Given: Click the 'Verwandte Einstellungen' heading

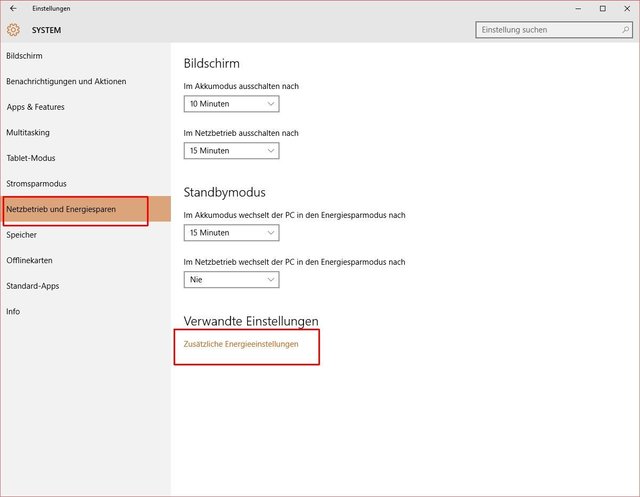Looking at the screenshot, I should point(251,321).
